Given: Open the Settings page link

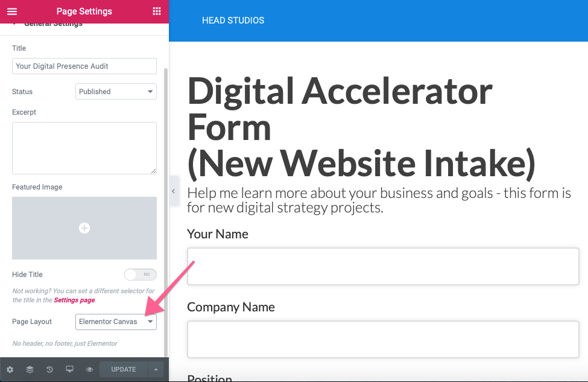Looking at the screenshot, I should 74,300.
